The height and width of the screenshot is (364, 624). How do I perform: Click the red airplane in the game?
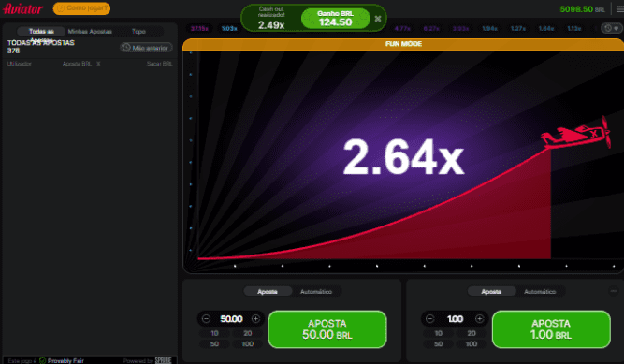coord(576,133)
